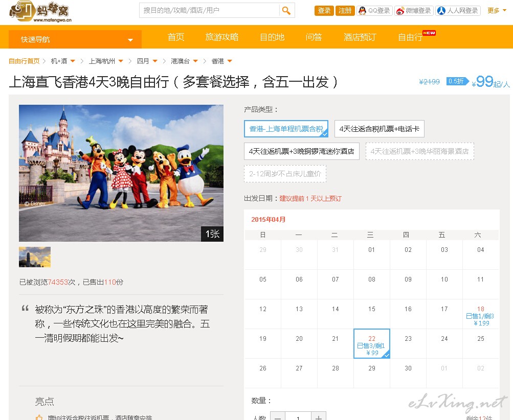Click the plus quantity stepper button
The height and width of the screenshot is (420, 513).
[x=318, y=416]
